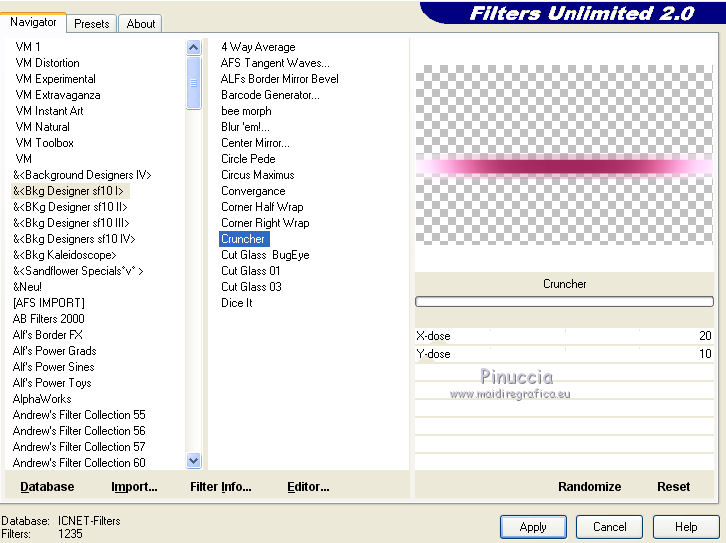Image resolution: width=726 pixels, height=543 pixels.
Task: Select Corner Right Wrap filter
Action: [x=265, y=223]
